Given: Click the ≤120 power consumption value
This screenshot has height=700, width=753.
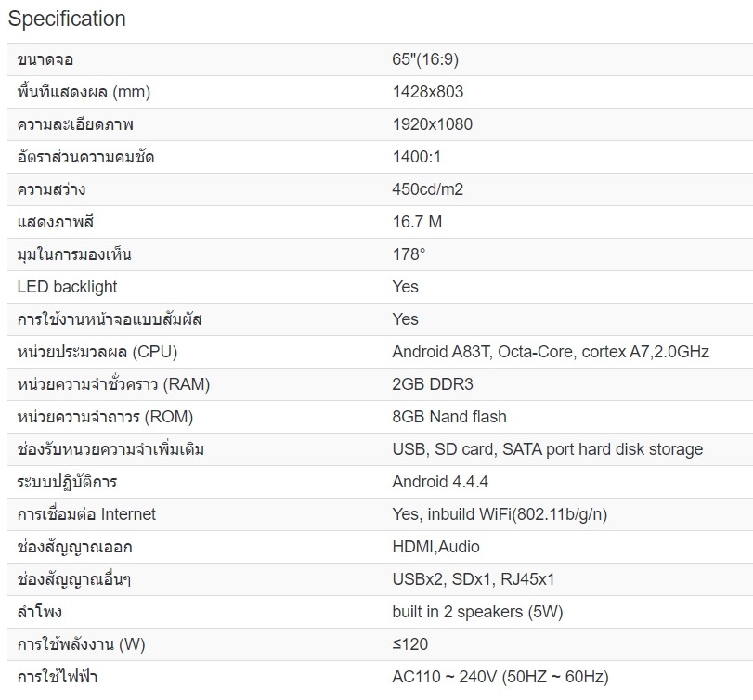Looking at the screenshot, I should coord(410,644).
